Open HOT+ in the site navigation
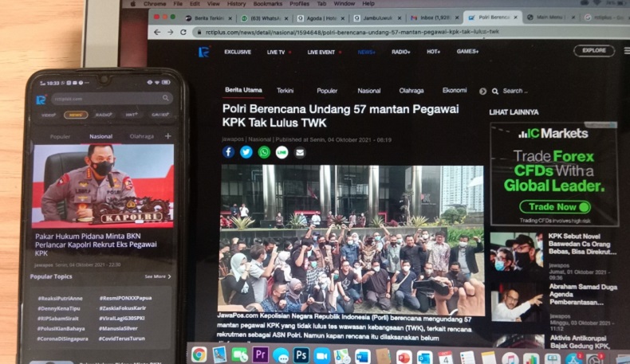 (433, 52)
